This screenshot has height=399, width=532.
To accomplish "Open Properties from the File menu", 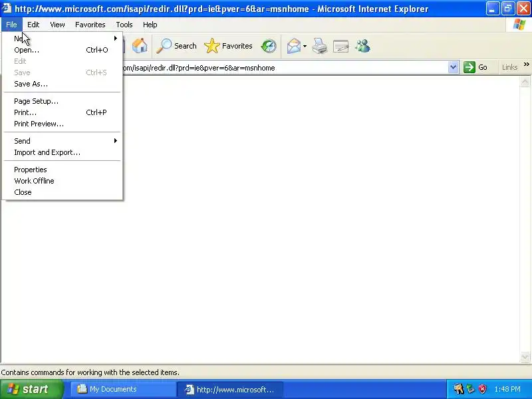I will (x=63, y=170).
